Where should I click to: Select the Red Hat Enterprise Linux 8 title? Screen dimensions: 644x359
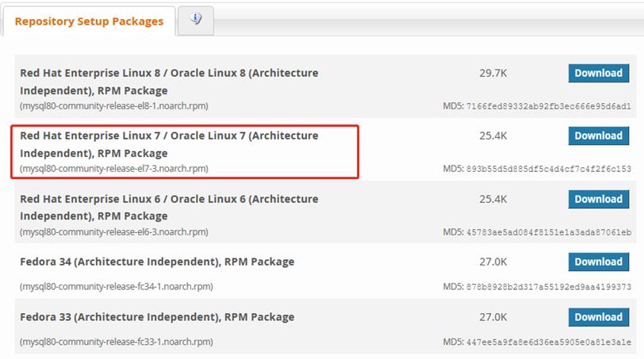(169, 82)
